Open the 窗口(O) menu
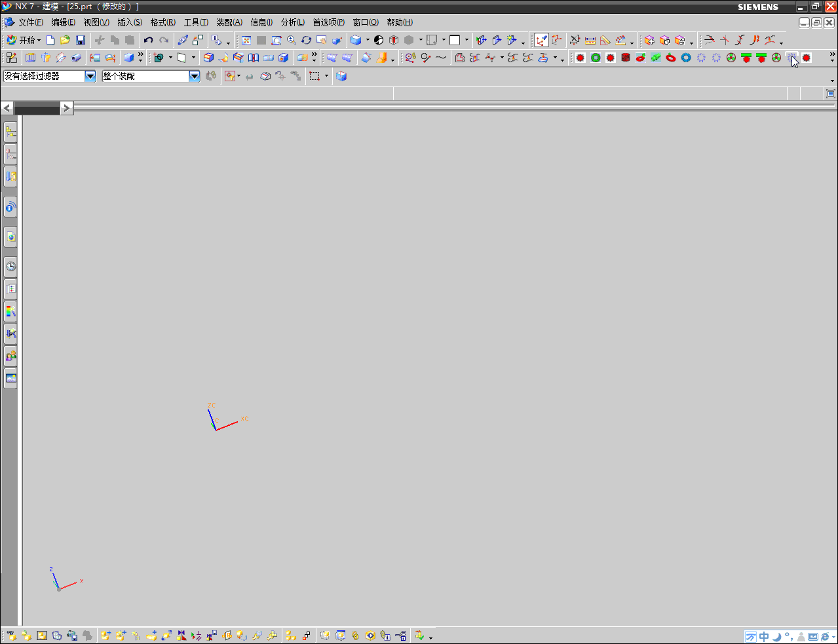This screenshot has width=838, height=644. coord(366,22)
